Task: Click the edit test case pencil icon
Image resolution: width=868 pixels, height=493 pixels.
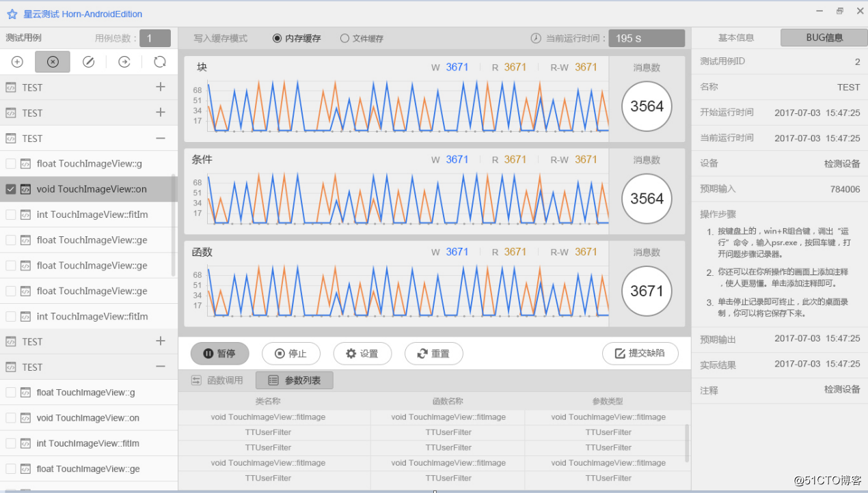Action: pos(88,62)
